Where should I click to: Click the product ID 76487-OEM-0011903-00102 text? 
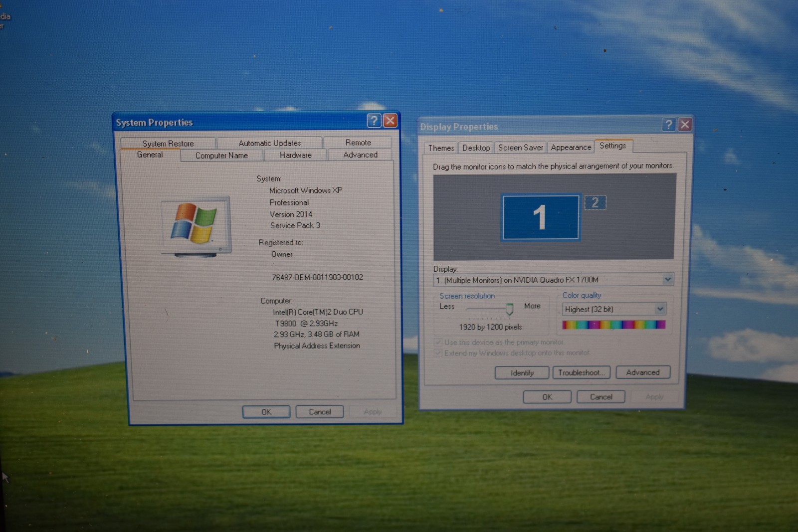point(317,277)
